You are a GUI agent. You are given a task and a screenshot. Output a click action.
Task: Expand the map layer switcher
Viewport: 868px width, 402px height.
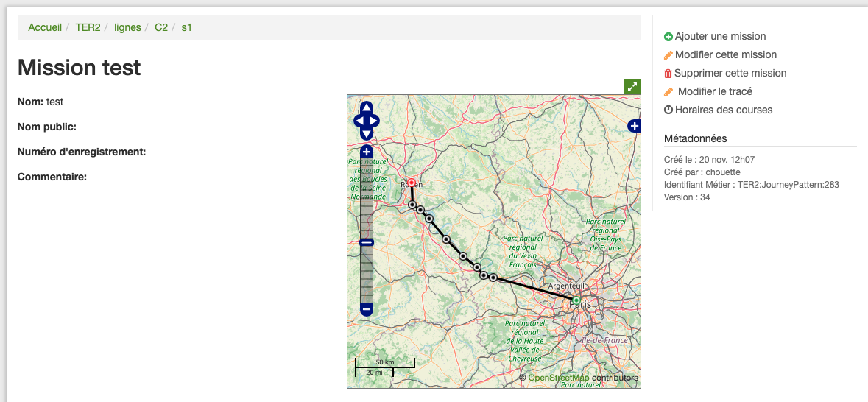635,127
